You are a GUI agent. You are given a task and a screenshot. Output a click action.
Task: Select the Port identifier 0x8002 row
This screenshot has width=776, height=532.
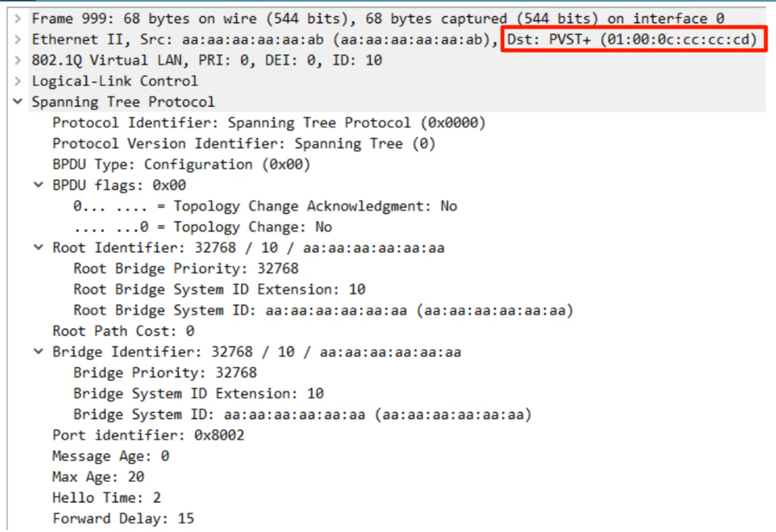148,435
